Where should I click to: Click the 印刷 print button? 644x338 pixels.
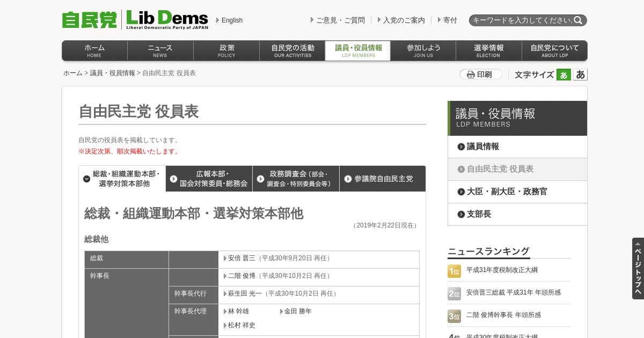pos(481,75)
